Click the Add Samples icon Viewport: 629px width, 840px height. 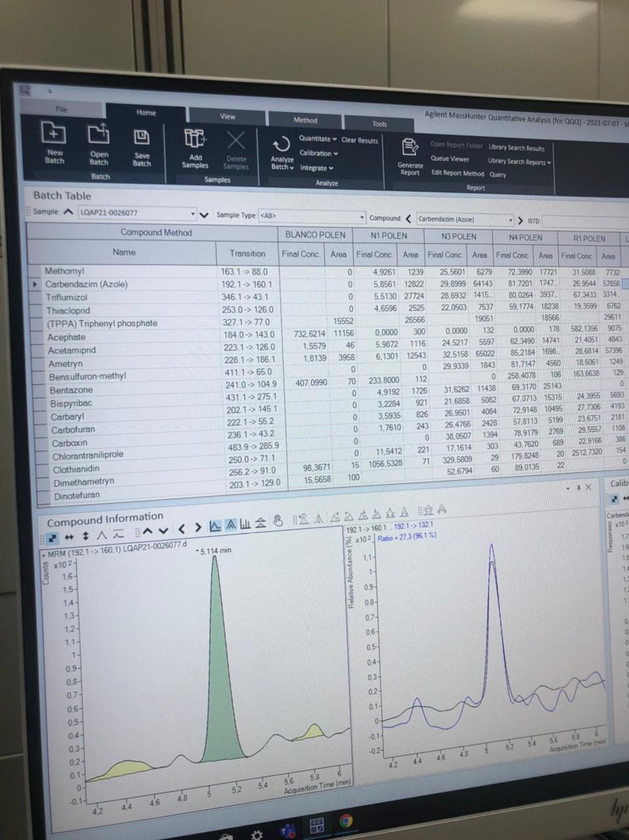tap(195, 138)
